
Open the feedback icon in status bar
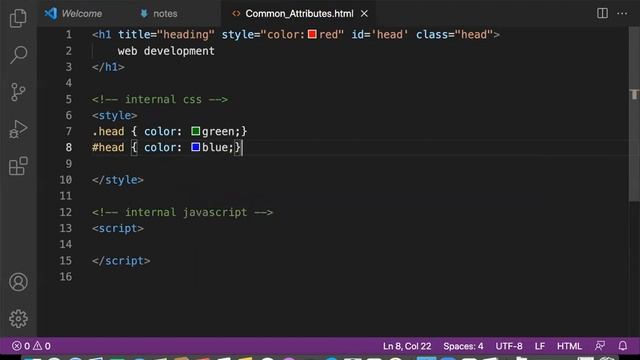(x=600, y=346)
